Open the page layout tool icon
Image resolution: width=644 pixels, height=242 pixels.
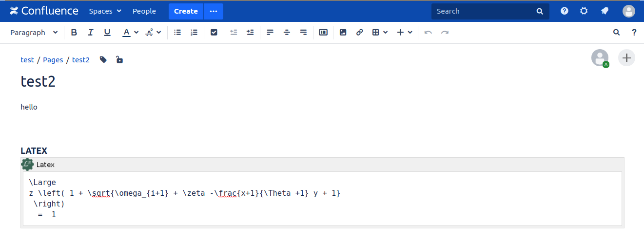[323, 32]
